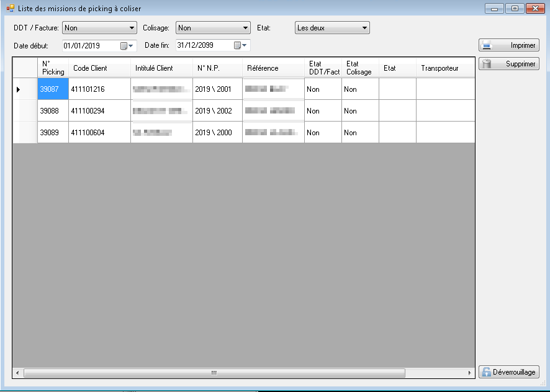
Task: Sort by the Transporteur column header
Action: (x=446, y=68)
